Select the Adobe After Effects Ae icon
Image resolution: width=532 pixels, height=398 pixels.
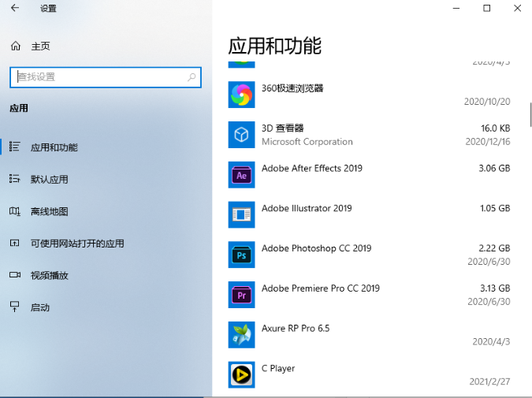click(241, 175)
